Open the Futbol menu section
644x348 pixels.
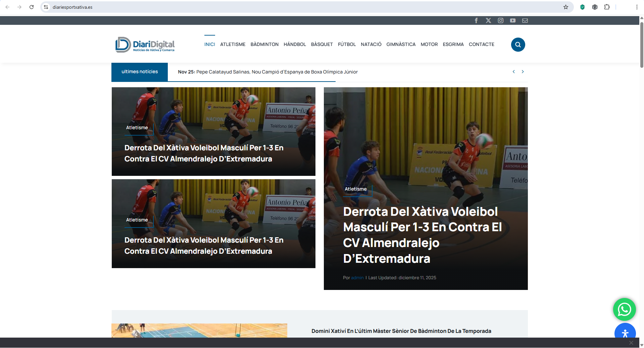[347, 44]
